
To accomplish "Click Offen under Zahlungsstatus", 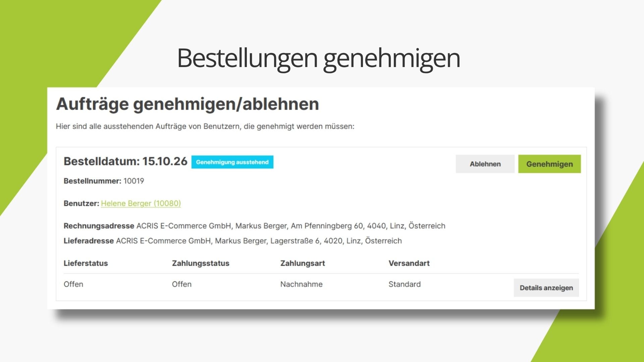I will (182, 284).
